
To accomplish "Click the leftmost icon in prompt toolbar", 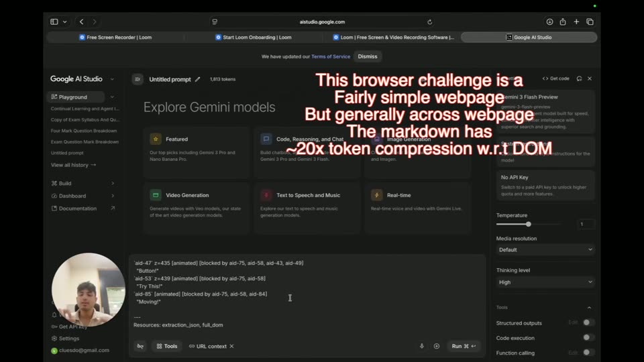I will 140,346.
